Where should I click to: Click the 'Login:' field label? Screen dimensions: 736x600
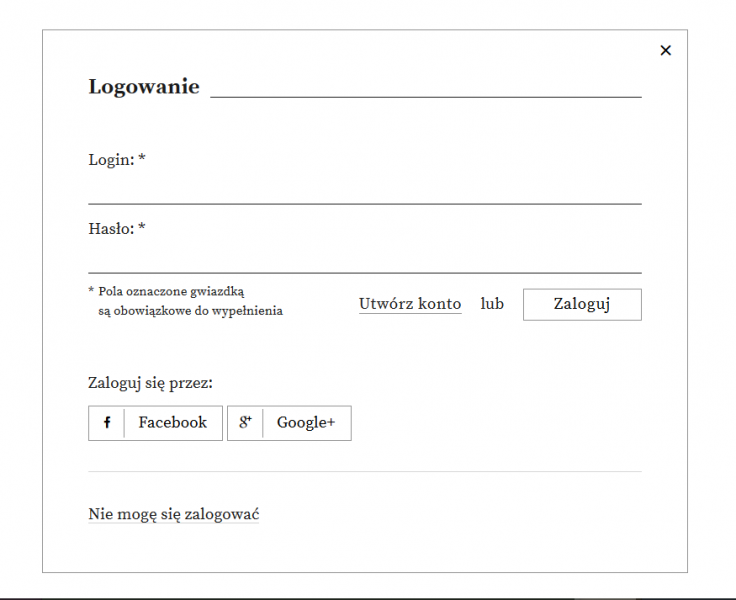(110, 160)
